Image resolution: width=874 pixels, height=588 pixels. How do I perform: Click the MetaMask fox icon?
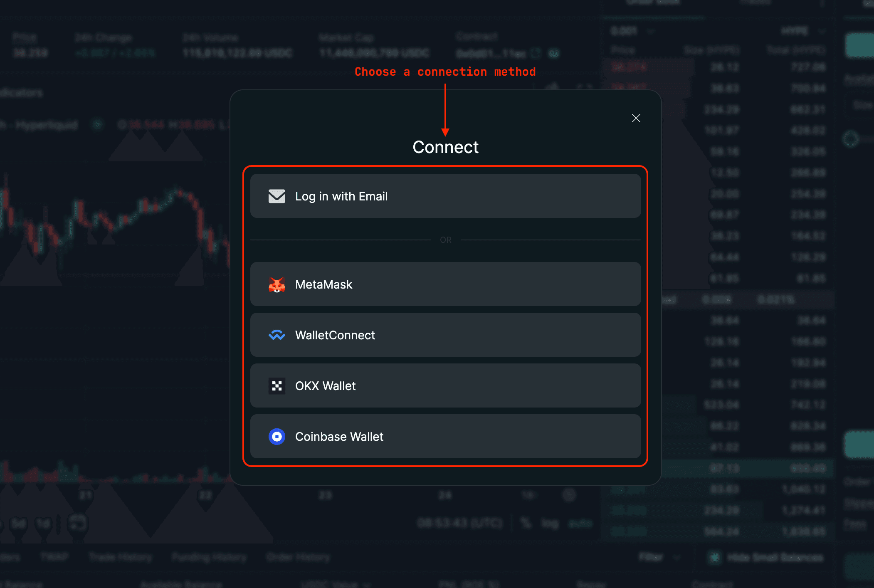click(277, 284)
